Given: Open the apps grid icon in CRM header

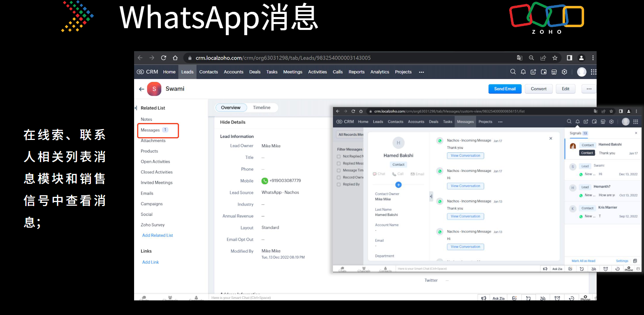Looking at the screenshot, I should pos(593,72).
